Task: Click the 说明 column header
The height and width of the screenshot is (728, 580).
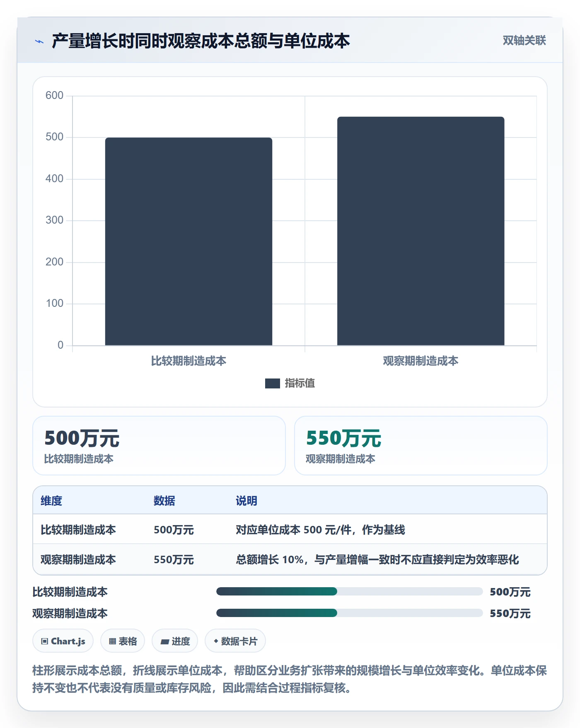Action: point(247,501)
